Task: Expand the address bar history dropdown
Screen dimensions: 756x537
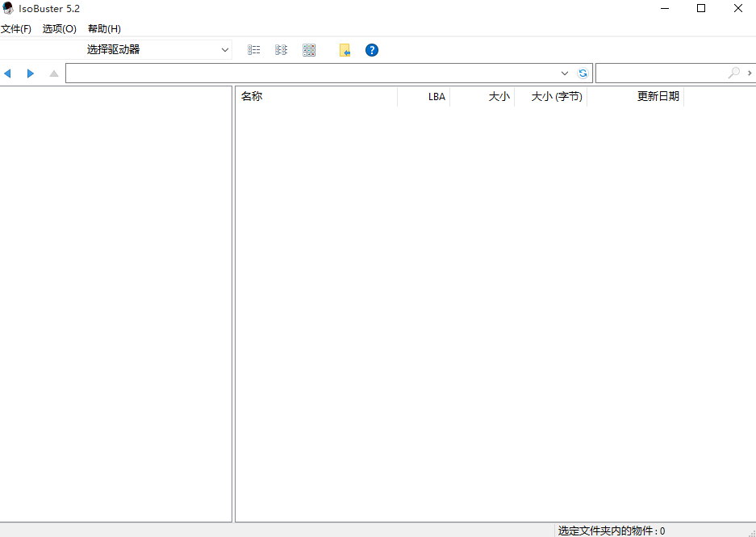Action: tap(565, 73)
